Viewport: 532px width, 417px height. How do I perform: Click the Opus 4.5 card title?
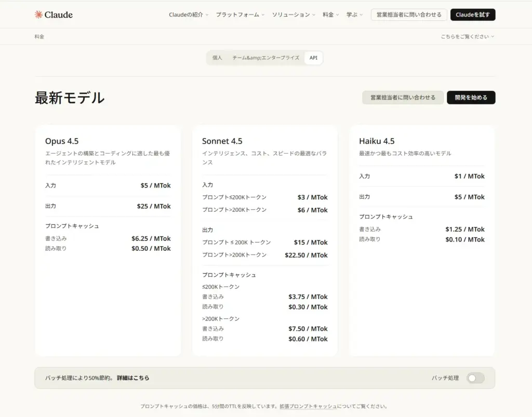[62, 141]
